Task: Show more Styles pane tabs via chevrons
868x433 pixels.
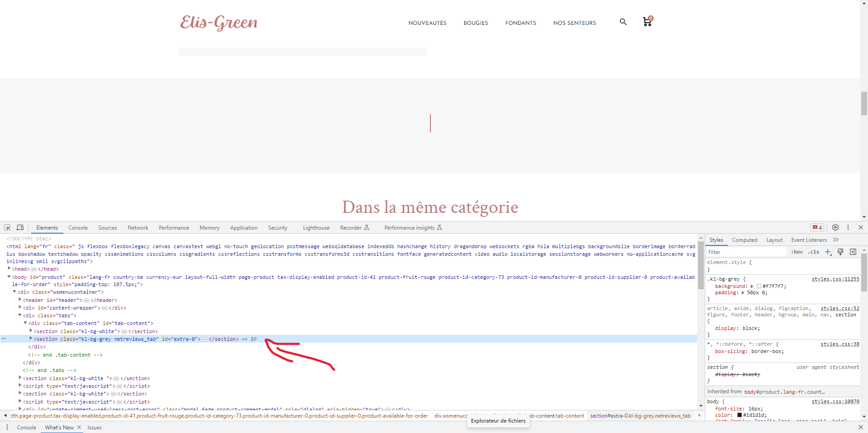Action: [836, 240]
